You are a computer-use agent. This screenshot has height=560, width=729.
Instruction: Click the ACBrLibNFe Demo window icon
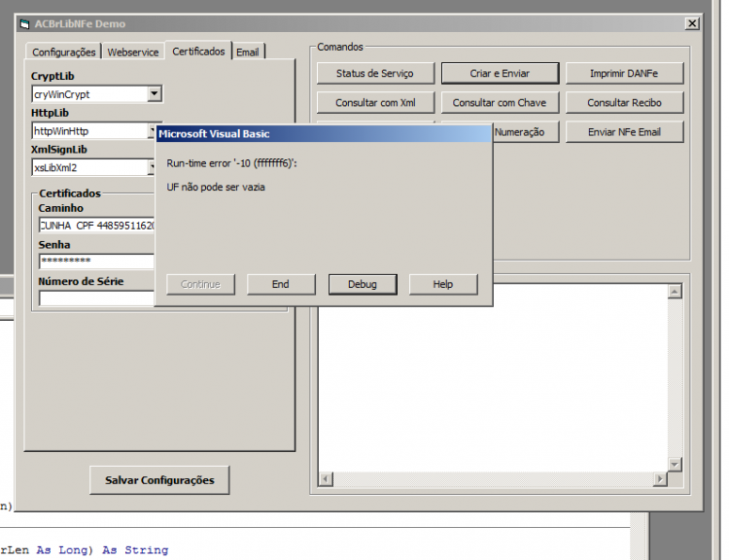[24, 23]
